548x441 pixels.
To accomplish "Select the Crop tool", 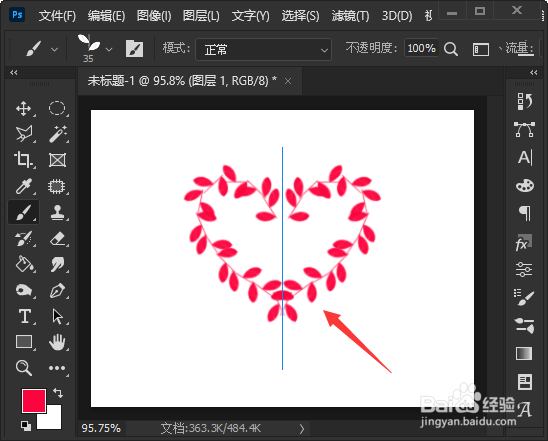I will (x=23, y=160).
